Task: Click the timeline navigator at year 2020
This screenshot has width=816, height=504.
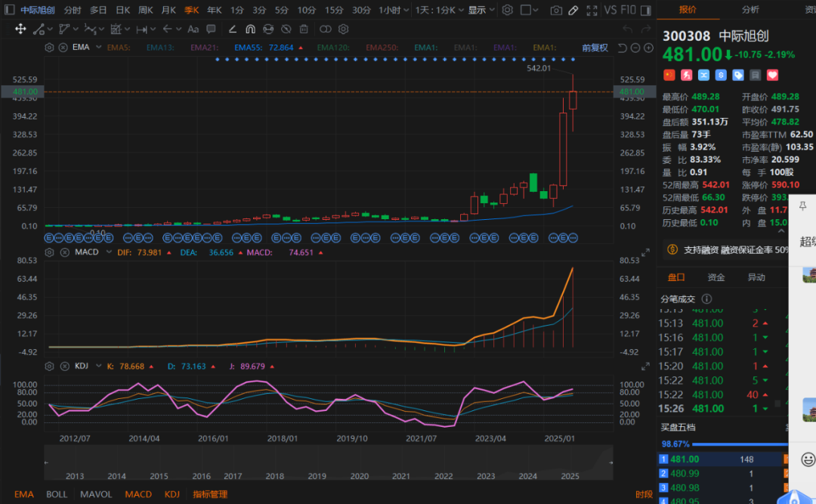Action: pyautogui.click(x=360, y=476)
